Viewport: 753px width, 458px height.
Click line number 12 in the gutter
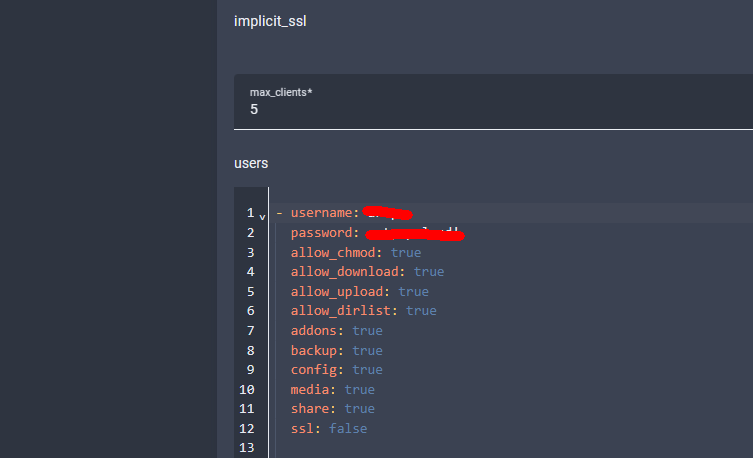[x=247, y=428]
